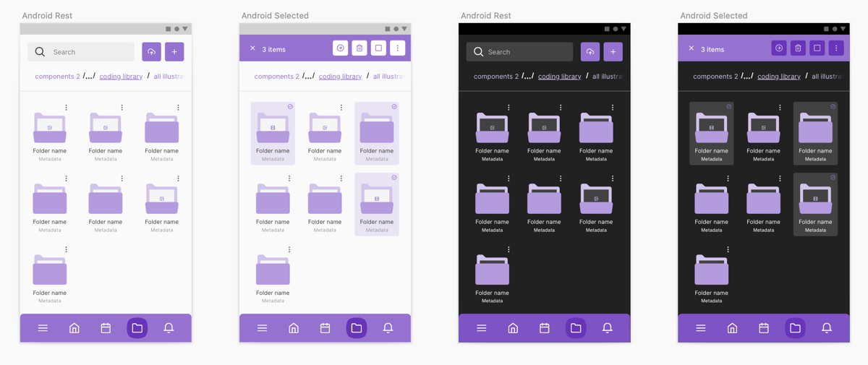Open hamburger menu in light Rest bottom bar
Image resolution: width=868 pixels, height=365 pixels.
43,328
